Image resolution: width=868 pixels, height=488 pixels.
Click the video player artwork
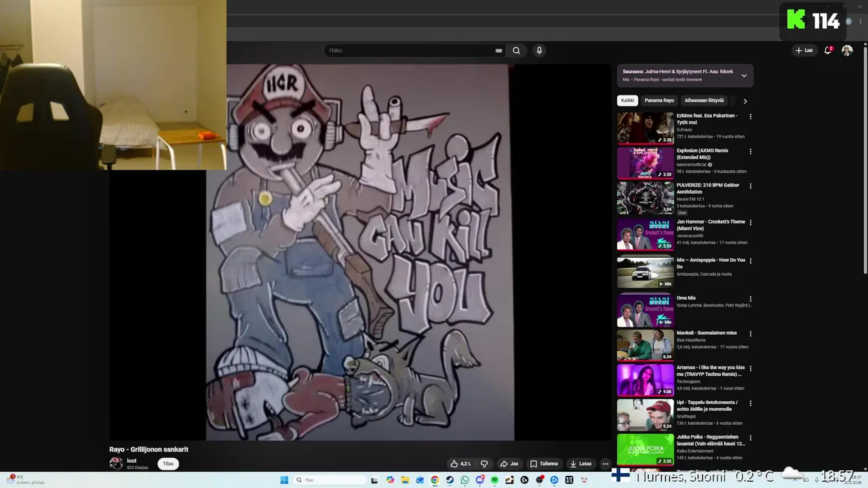[360, 252]
